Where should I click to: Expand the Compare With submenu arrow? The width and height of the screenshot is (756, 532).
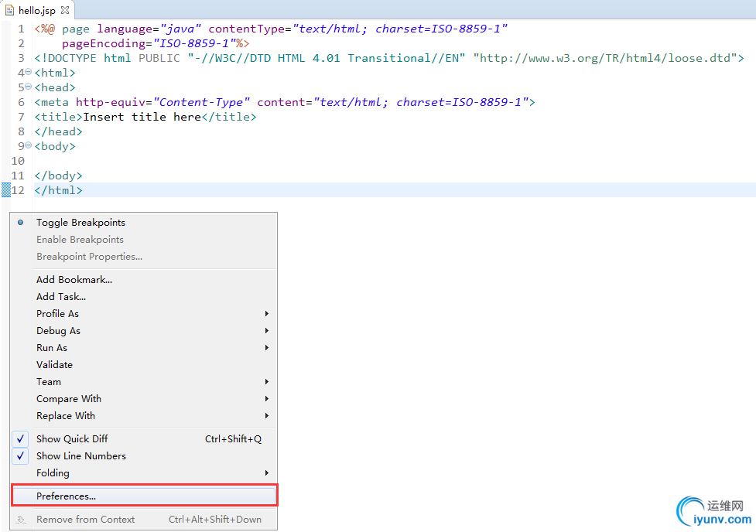tap(267, 398)
